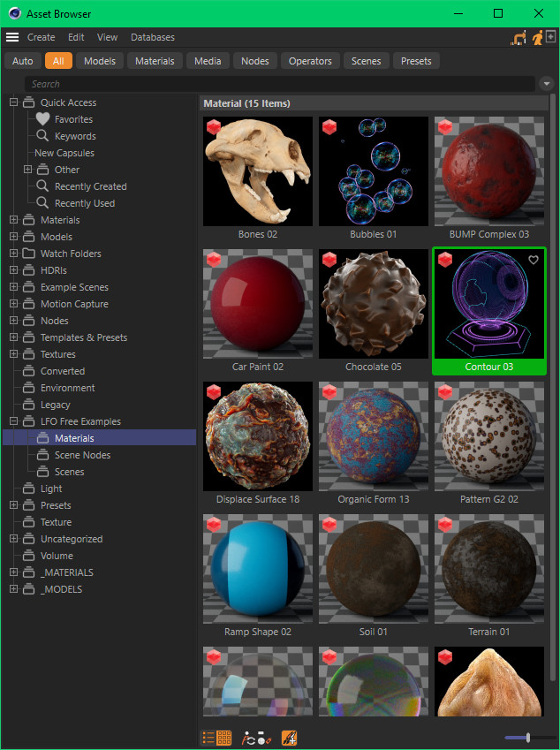Click the Favorites heart icon in tree
Viewport: 560px width, 750px height.
click(x=42, y=118)
